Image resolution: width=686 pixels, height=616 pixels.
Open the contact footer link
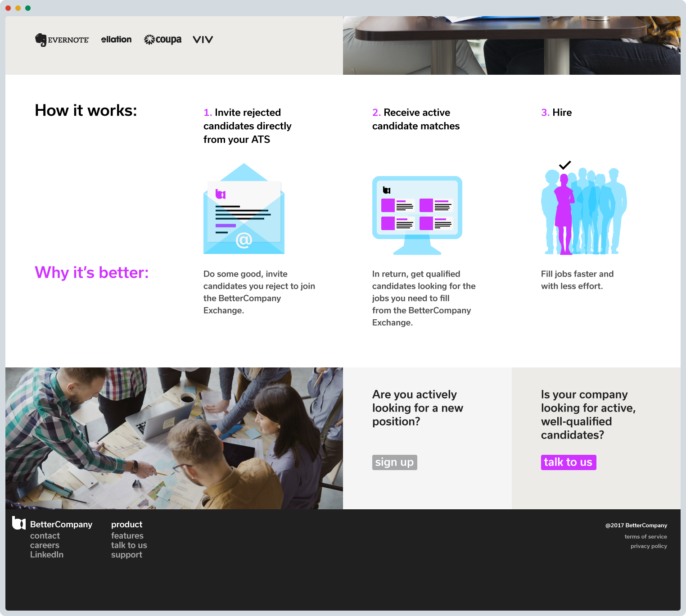45,536
